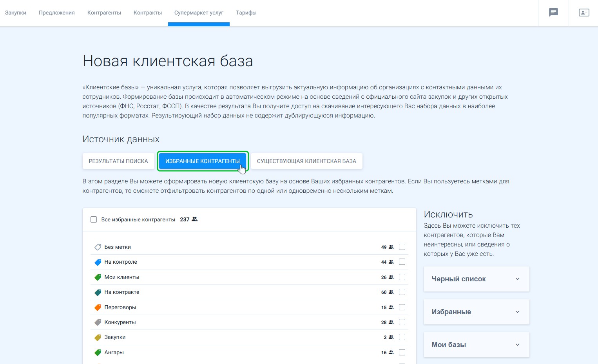Select the Супермаркет услуг menu tab
Viewport: 598px width, 364px height.
point(199,13)
